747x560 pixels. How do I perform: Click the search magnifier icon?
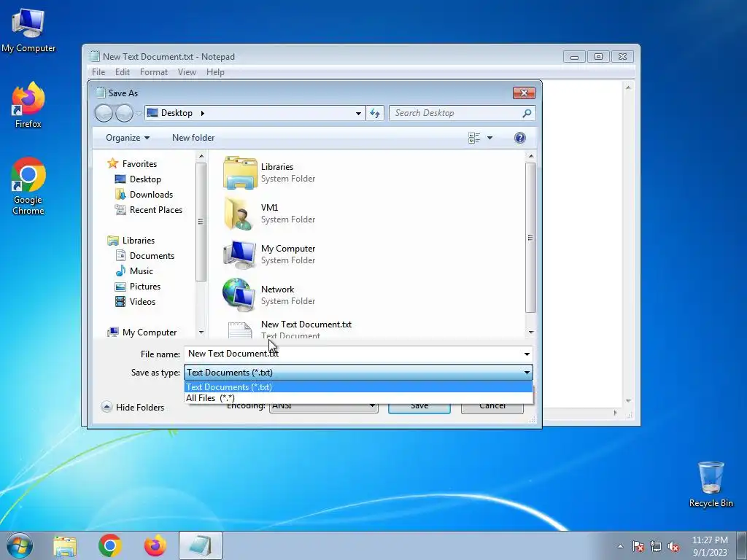527,113
